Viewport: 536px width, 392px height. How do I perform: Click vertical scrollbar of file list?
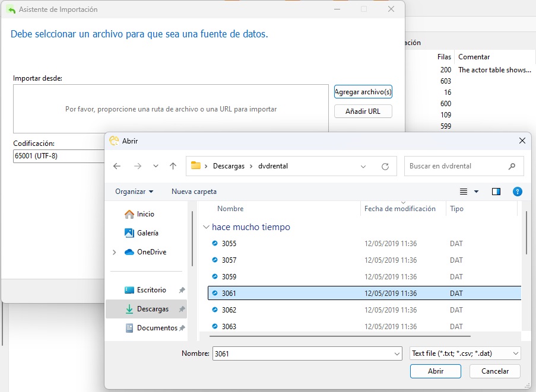[526, 233]
